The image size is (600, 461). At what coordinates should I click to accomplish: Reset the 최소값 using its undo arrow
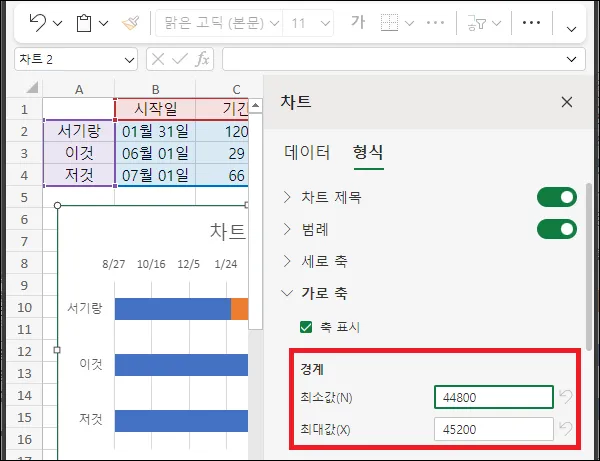pos(566,396)
